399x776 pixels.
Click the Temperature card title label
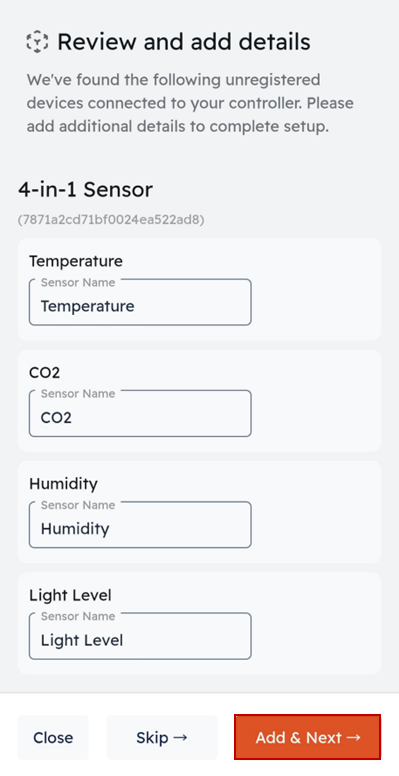click(x=76, y=261)
